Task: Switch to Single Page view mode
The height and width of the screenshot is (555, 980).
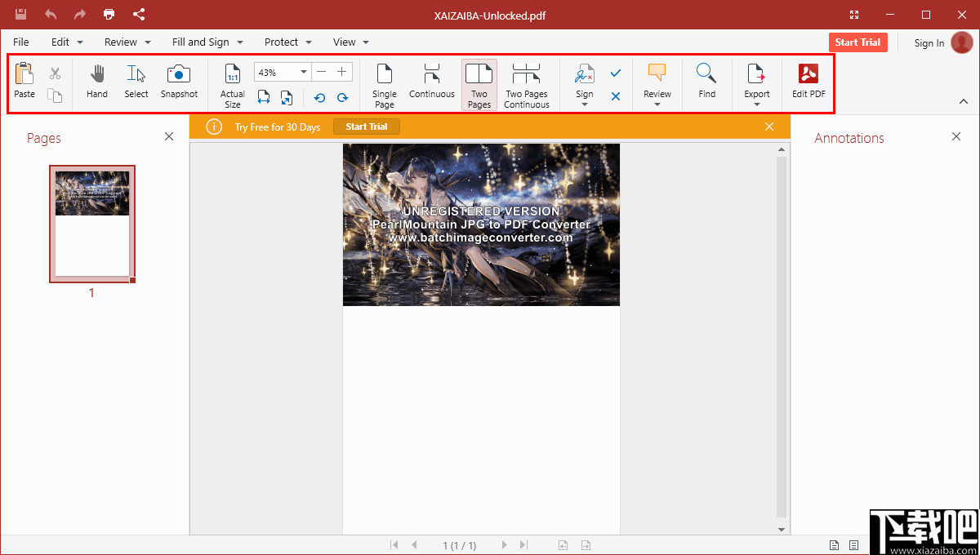Action: click(x=384, y=82)
